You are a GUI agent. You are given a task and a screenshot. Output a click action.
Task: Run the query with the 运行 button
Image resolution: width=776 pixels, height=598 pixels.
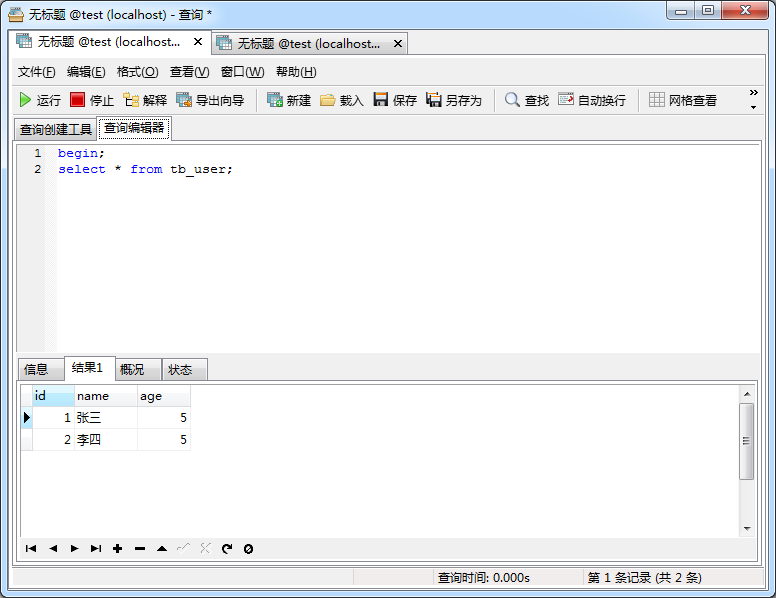click(x=40, y=100)
